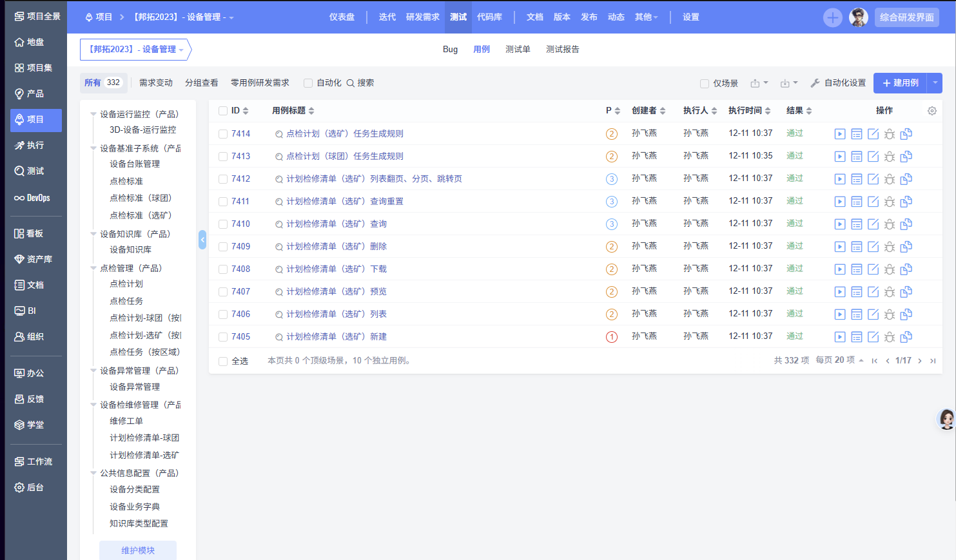Collapse 设备运行监控 (产品) tree node
The image size is (956, 560).
93,115
